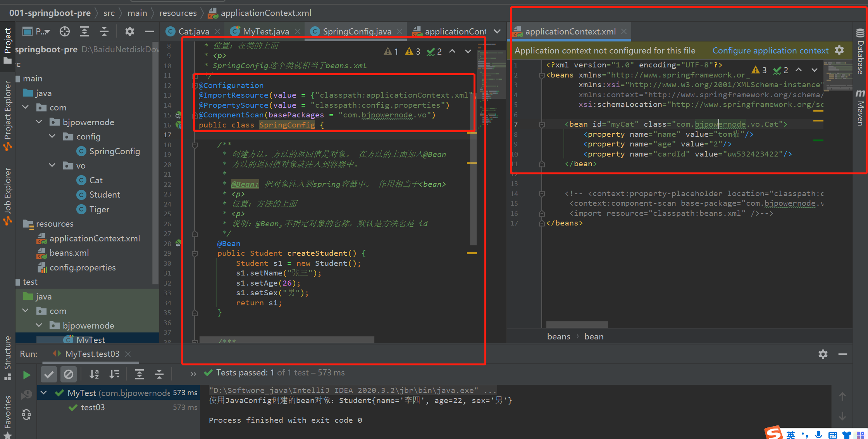Viewport: 868px width, 439px height.
Task: Toggle the Show Passed tests checkmark button
Action: pos(49,374)
